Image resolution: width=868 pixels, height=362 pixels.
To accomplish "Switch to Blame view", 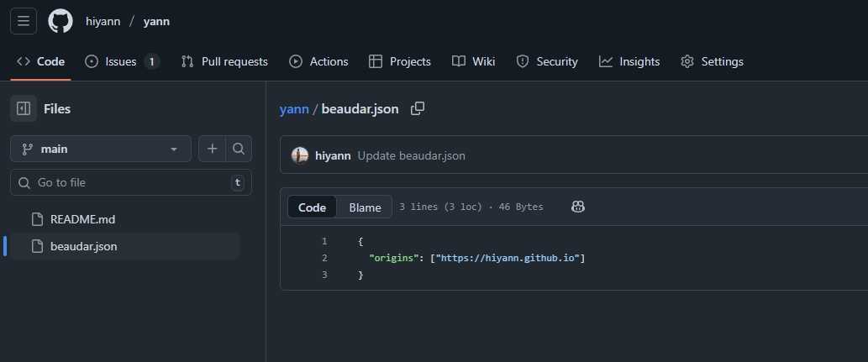I will coord(365,207).
